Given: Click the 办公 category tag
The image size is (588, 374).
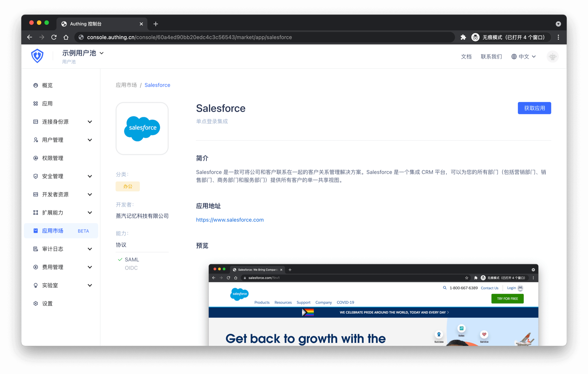Looking at the screenshot, I should tap(128, 186).
